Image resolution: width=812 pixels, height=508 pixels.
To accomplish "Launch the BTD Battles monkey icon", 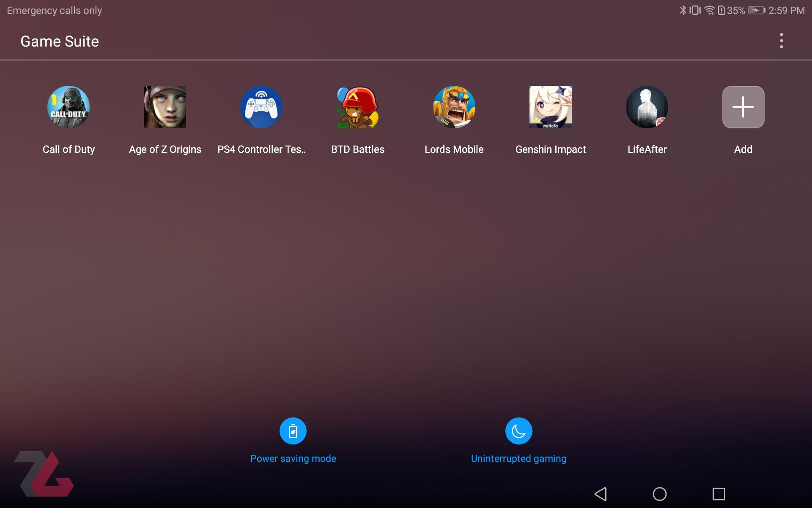I will pyautogui.click(x=358, y=107).
